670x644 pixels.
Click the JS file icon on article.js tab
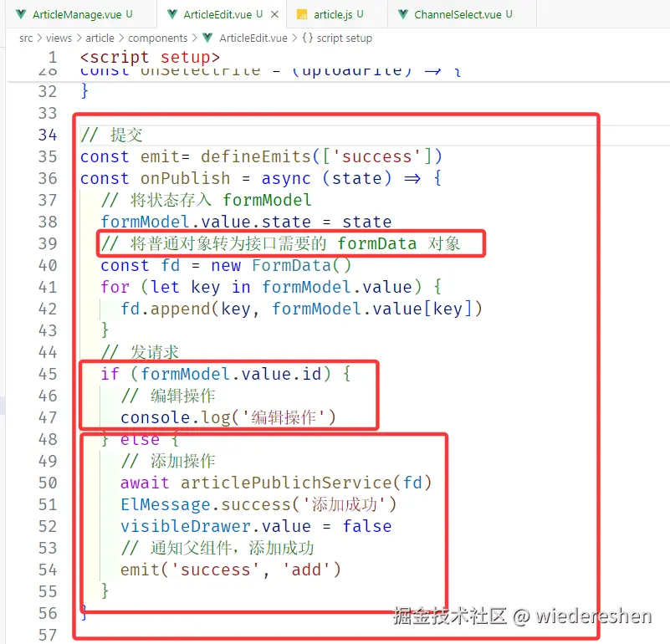coord(302,15)
